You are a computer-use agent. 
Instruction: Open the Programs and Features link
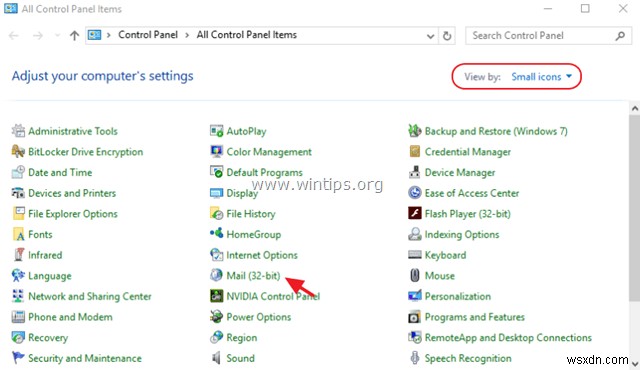tap(474, 317)
